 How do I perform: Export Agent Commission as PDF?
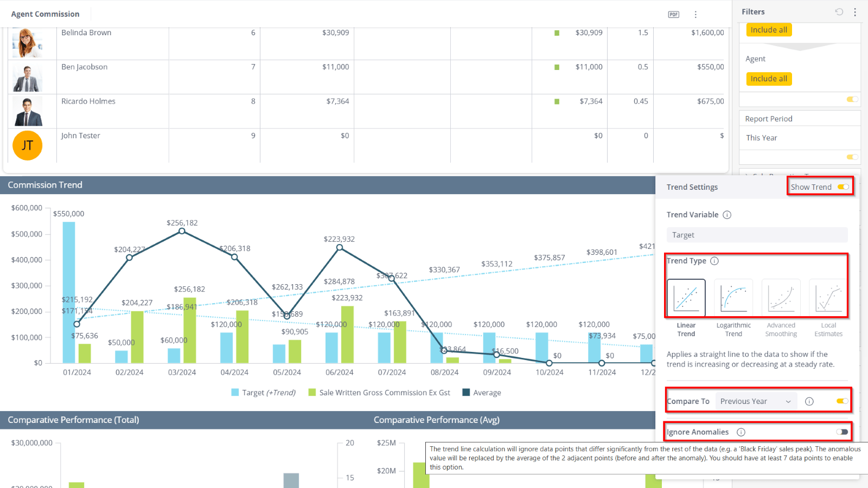673,15
